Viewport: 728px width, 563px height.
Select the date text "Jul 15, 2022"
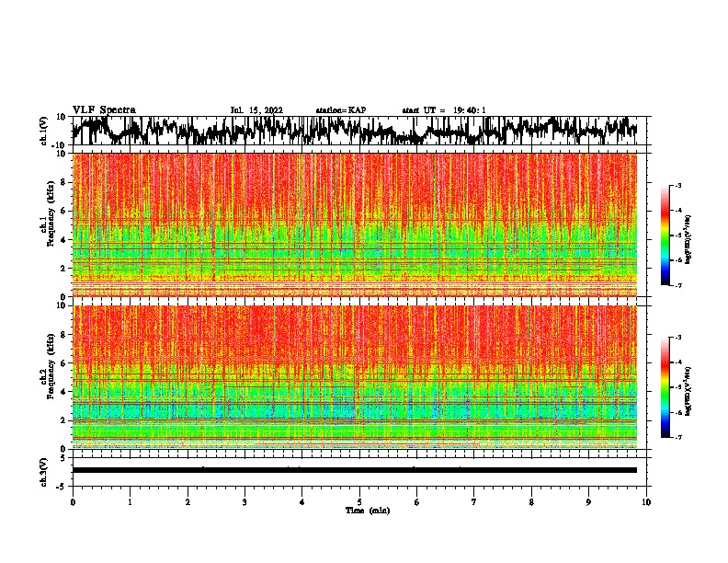point(256,110)
